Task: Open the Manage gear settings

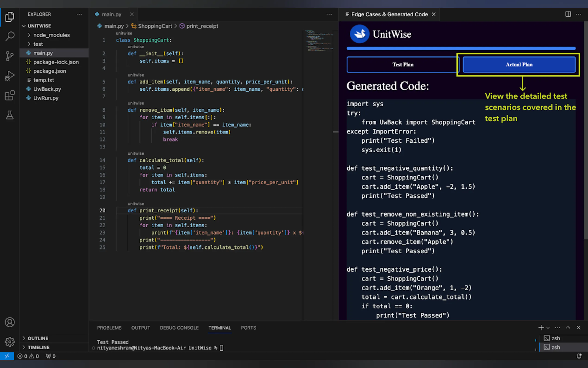Action: coord(10,342)
